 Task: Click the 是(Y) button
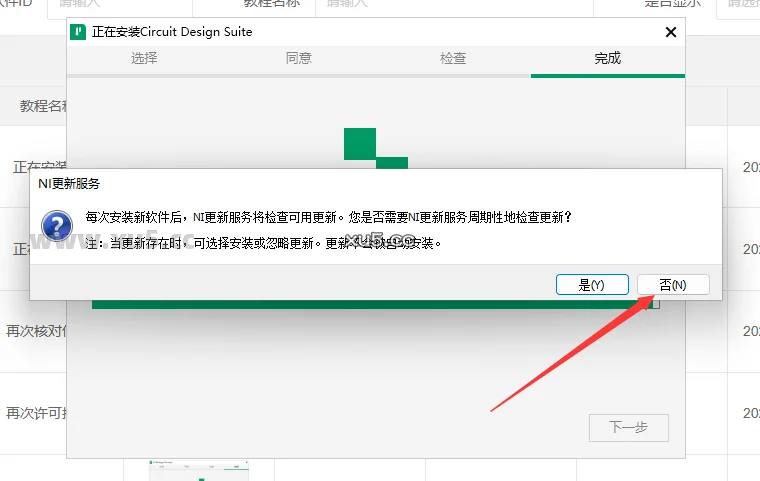click(x=592, y=285)
